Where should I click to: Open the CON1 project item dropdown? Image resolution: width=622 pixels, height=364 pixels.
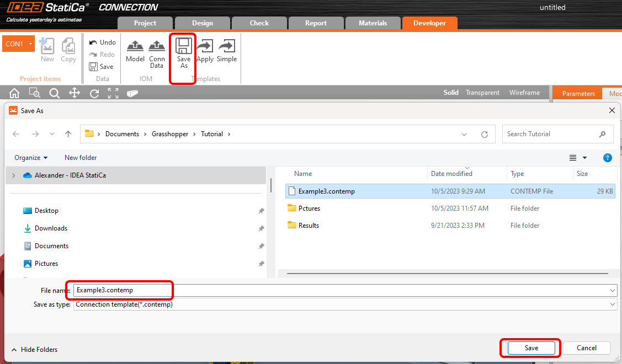(31, 43)
